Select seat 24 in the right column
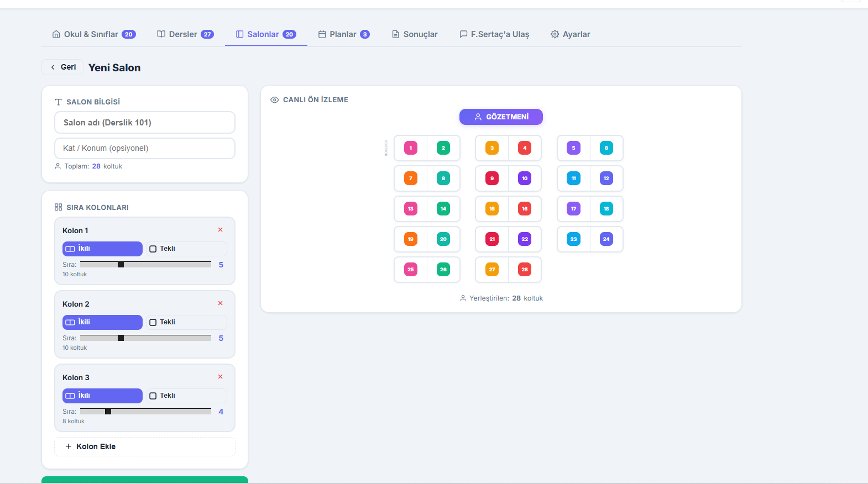Viewport: 868px width, 484px height. tap(606, 239)
